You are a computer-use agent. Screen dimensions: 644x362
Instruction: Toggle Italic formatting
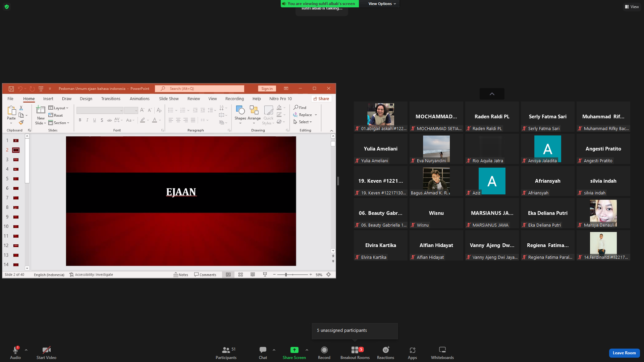[87, 120]
